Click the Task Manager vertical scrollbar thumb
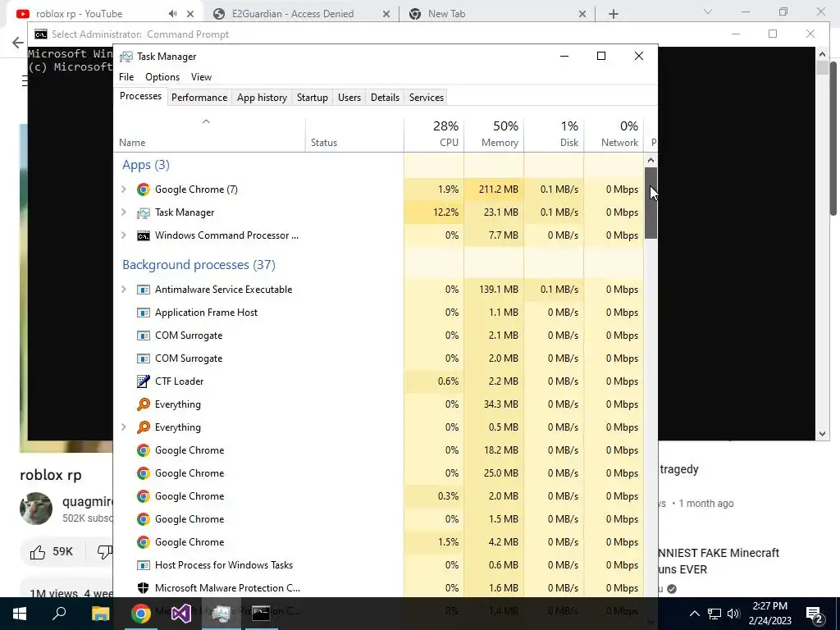840x630 pixels. point(651,203)
